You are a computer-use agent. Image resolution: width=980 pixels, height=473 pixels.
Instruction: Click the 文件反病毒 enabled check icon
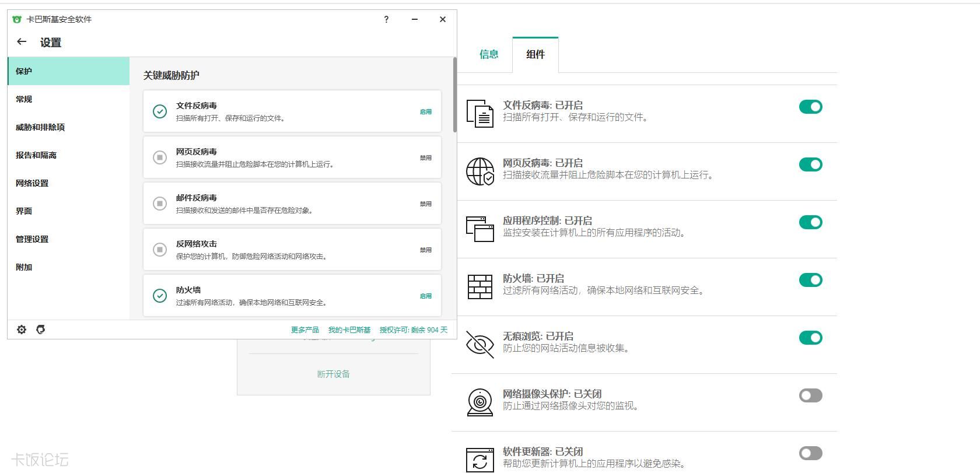pyautogui.click(x=160, y=111)
